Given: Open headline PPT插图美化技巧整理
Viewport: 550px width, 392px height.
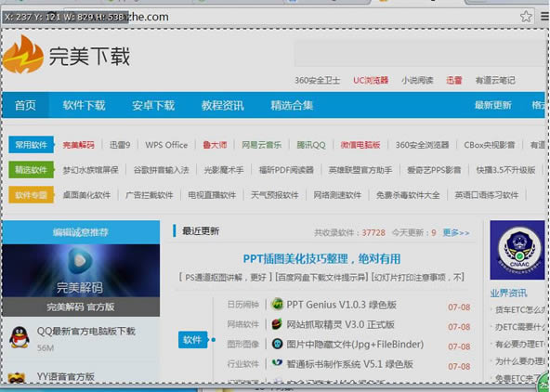Looking at the screenshot, I should pos(321,259).
